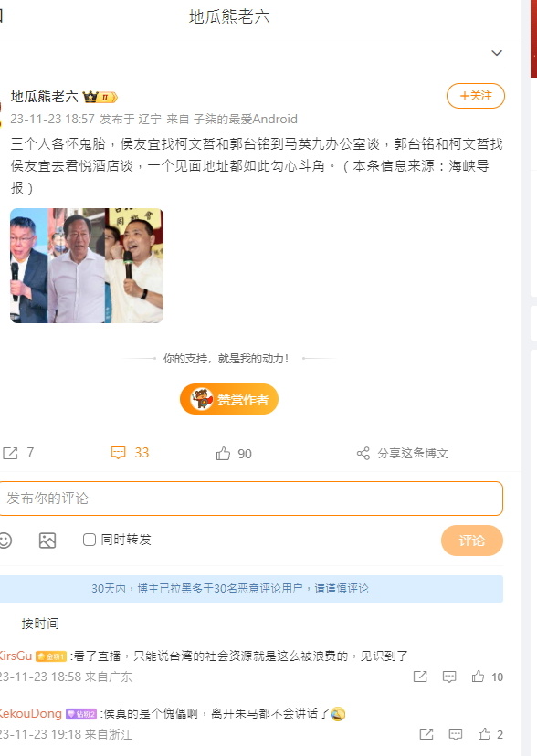The image size is (537, 756).
Task: Check the 同时转发 checkbox
Action: [x=89, y=540]
